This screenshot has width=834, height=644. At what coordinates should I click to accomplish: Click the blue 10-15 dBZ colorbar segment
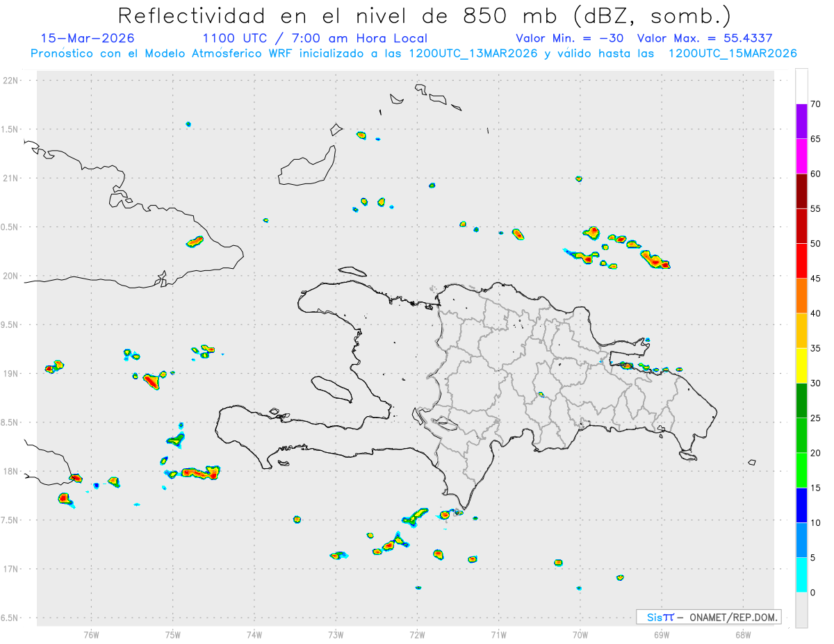point(801,505)
